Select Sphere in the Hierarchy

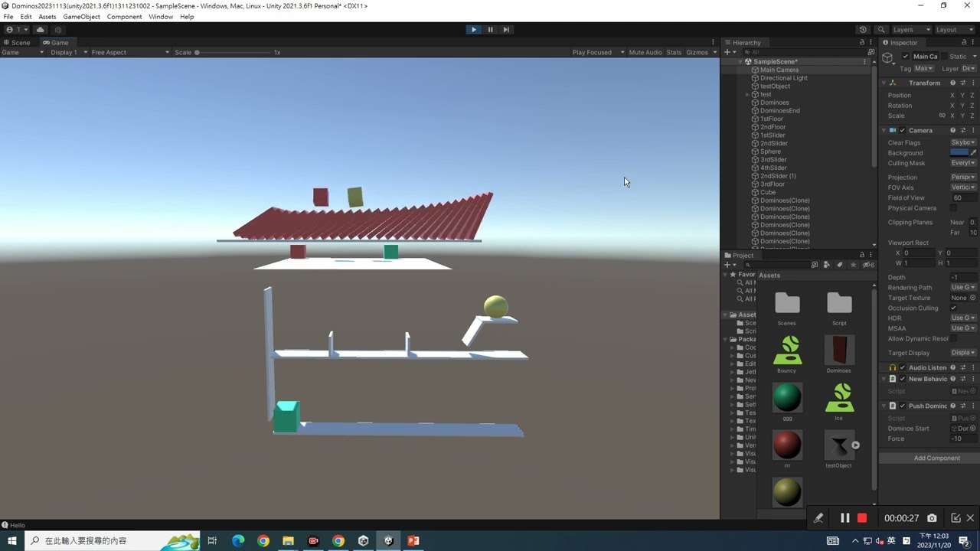770,152
